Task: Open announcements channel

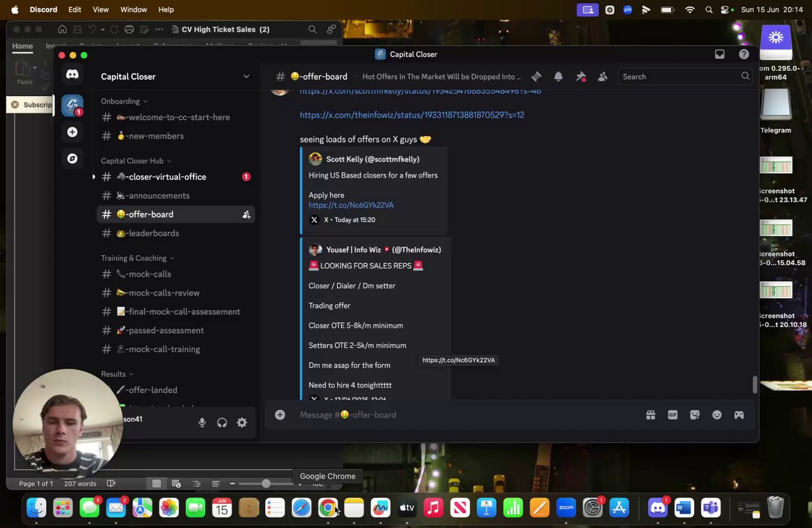Action: tap(176, 195)
